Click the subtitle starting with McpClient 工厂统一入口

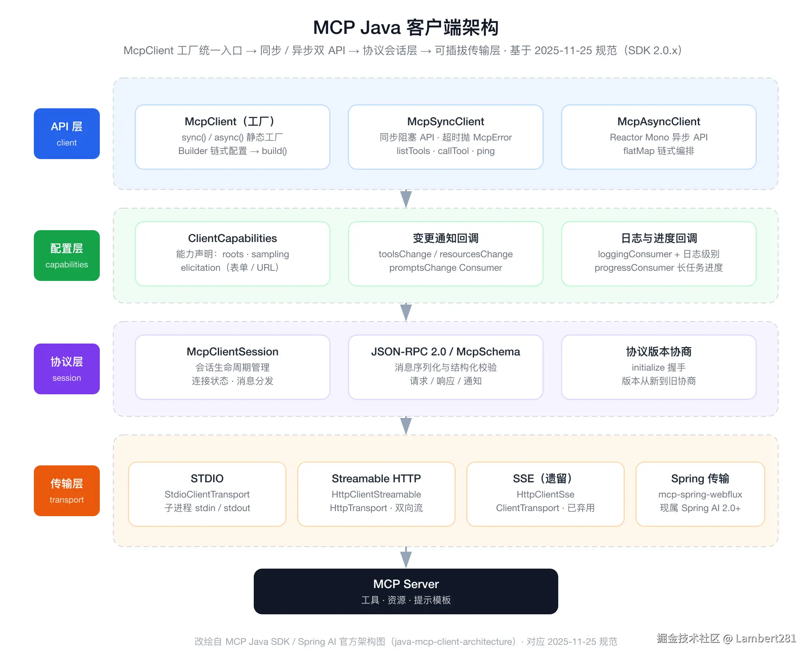pyautogui.click(x=403, y=50)
